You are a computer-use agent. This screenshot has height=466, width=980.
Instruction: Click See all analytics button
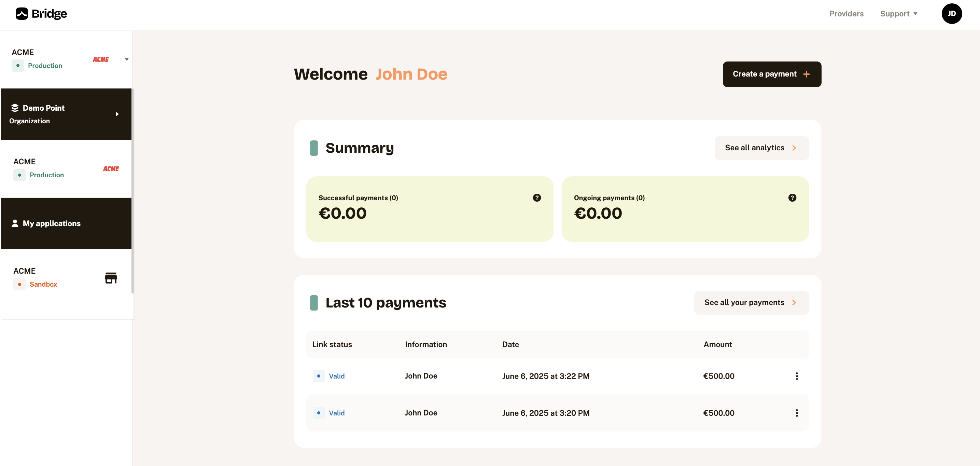click(761, 148)
